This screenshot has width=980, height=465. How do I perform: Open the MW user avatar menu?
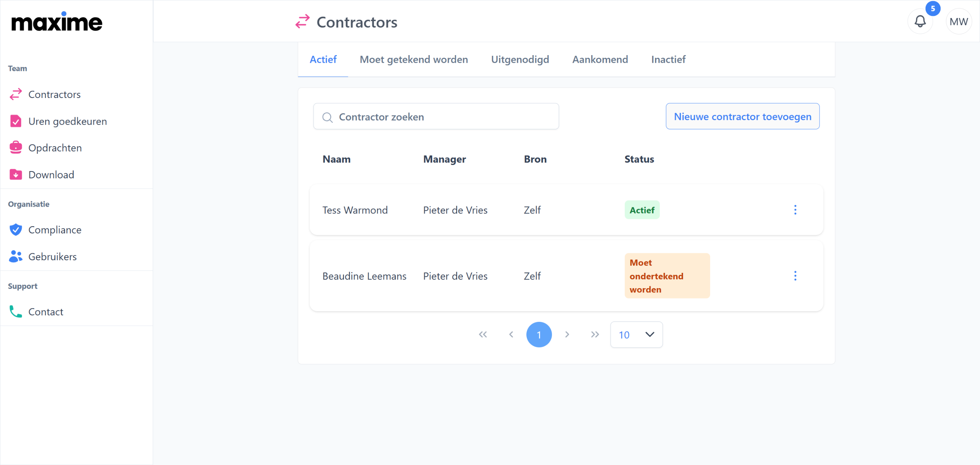[959, 22]
